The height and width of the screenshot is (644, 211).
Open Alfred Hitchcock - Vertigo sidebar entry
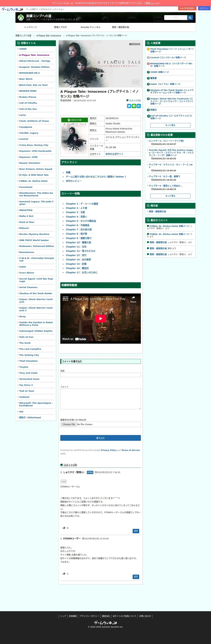35,61
